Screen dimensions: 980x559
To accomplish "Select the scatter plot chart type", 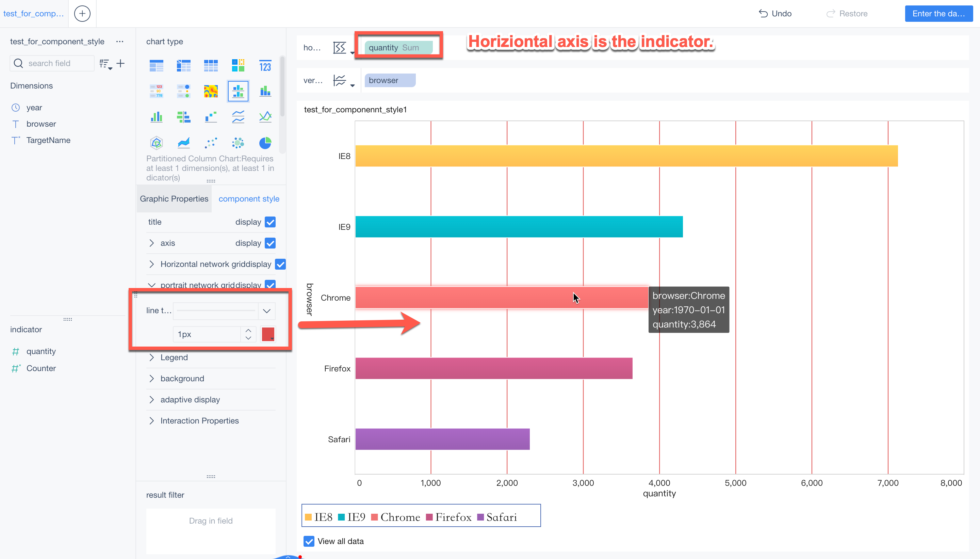I will 211,143.
